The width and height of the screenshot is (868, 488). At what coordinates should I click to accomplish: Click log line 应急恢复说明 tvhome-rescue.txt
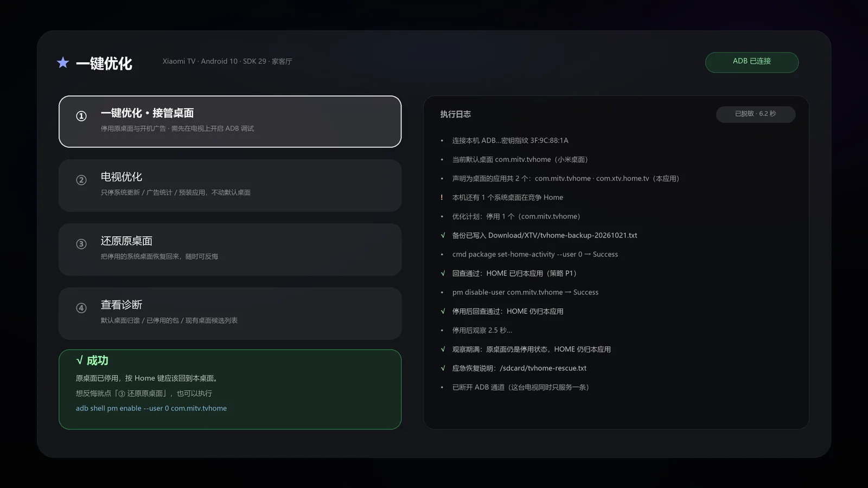point(519,368)
